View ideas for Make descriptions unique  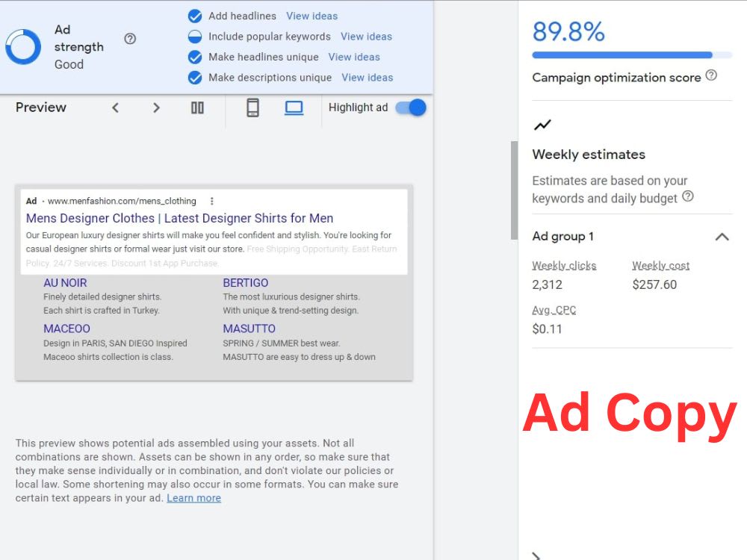click(368, 78)
